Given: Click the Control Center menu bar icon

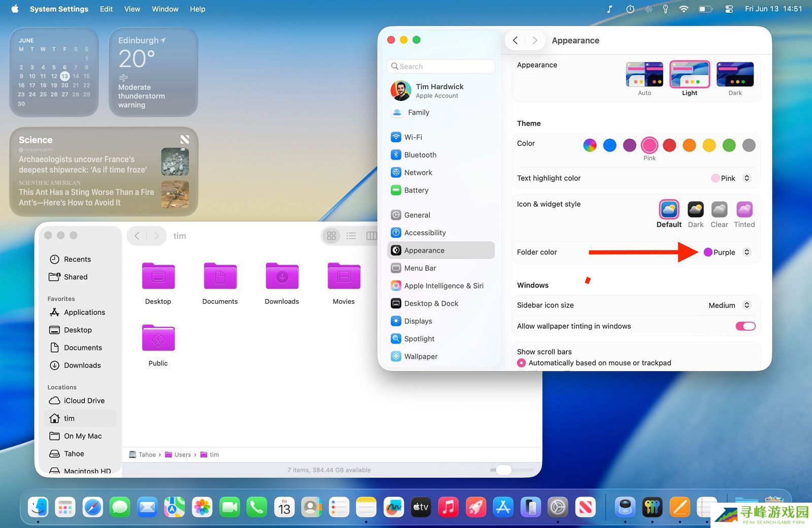Looking at the screenshot, I should [x=729, y=9].
